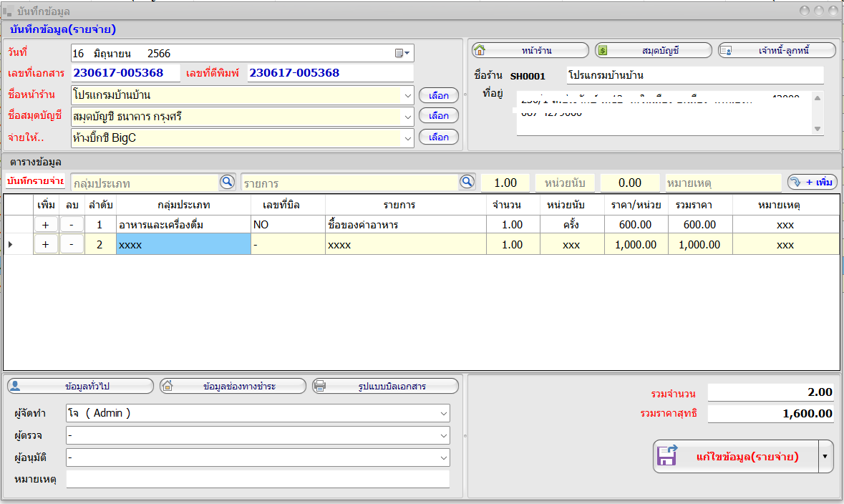Click the - delete button in row 2
This screenshot has height=504, width=844.
tap(72, 244)
